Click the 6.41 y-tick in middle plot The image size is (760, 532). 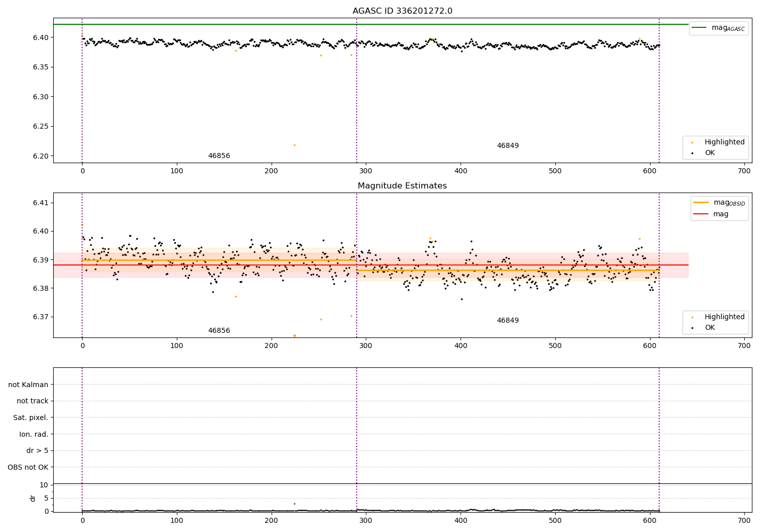coord(42,203)
